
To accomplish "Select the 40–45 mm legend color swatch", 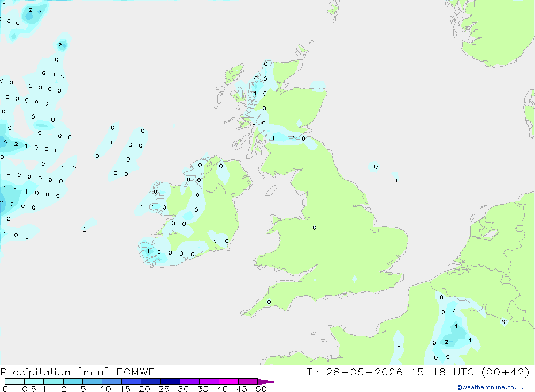I will tap(228, 381).
